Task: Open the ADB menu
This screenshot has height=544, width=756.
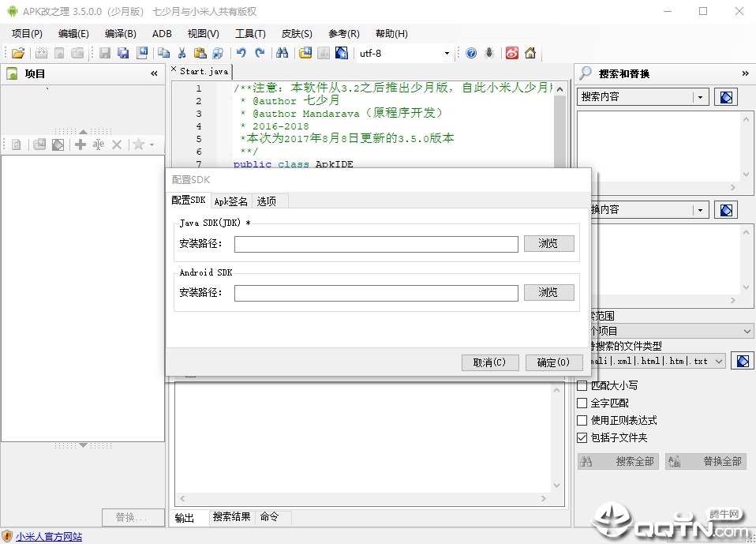Action: (x=162, y=33)
